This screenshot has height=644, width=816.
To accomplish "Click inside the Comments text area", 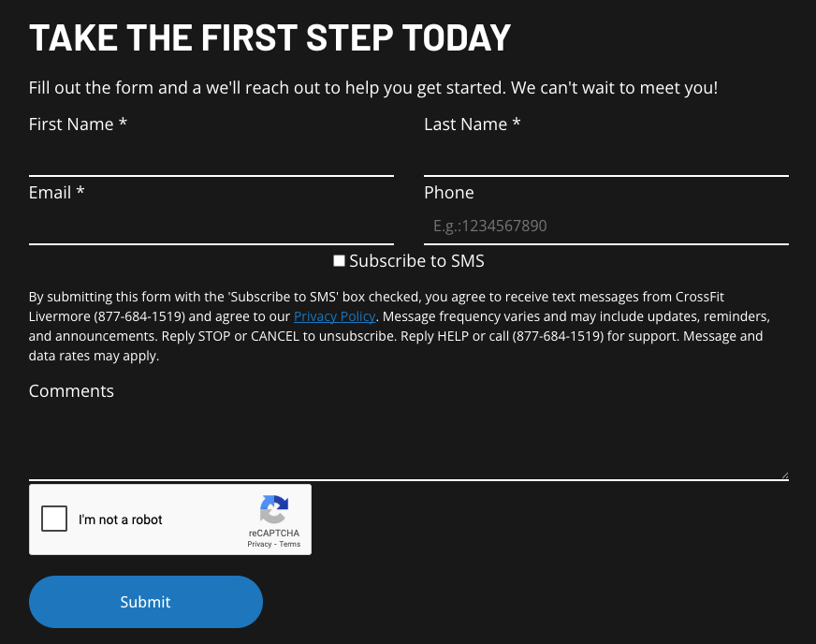I will click(x=408, y=442).
